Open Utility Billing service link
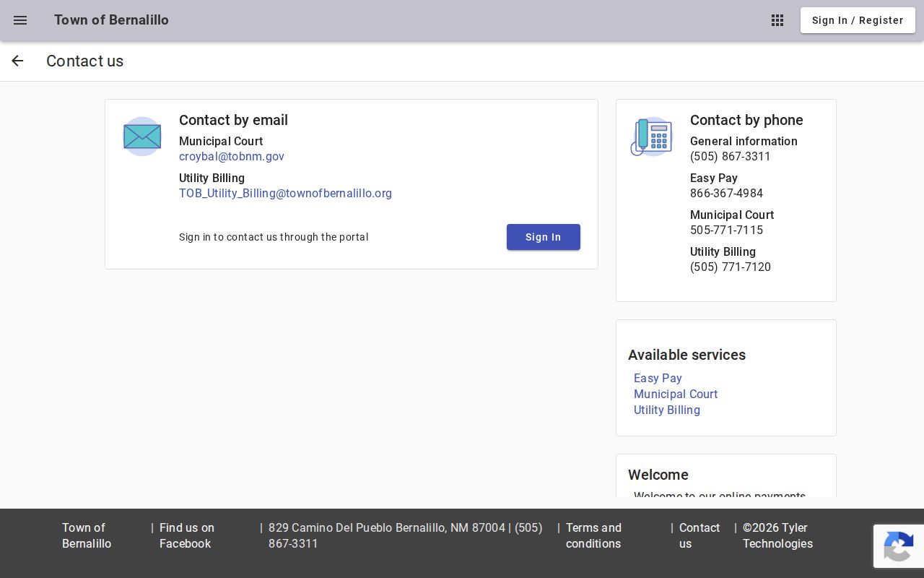The image size is (924, 578). coord(667,410)
